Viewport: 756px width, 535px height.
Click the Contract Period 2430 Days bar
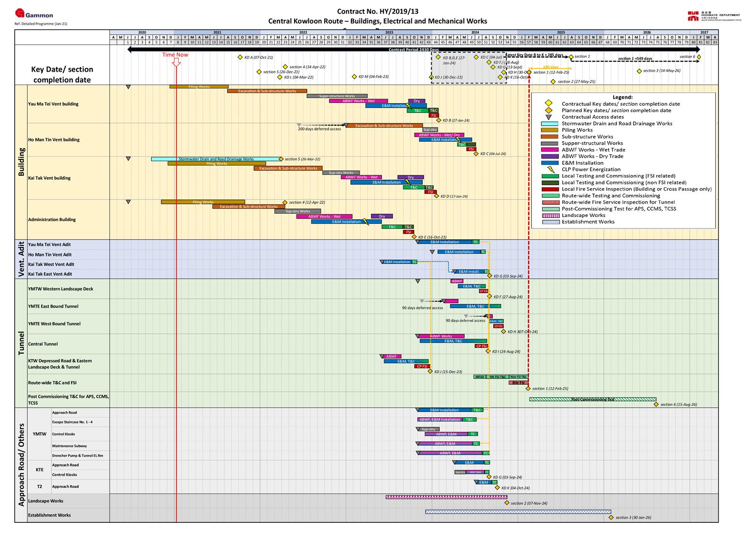(413, 49)
